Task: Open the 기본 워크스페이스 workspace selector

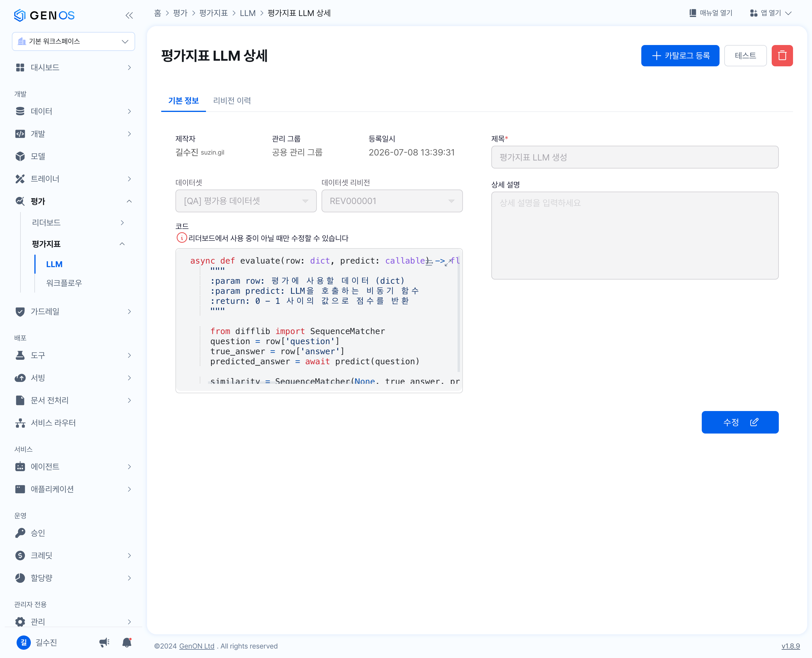Action: tap(73, 41)
